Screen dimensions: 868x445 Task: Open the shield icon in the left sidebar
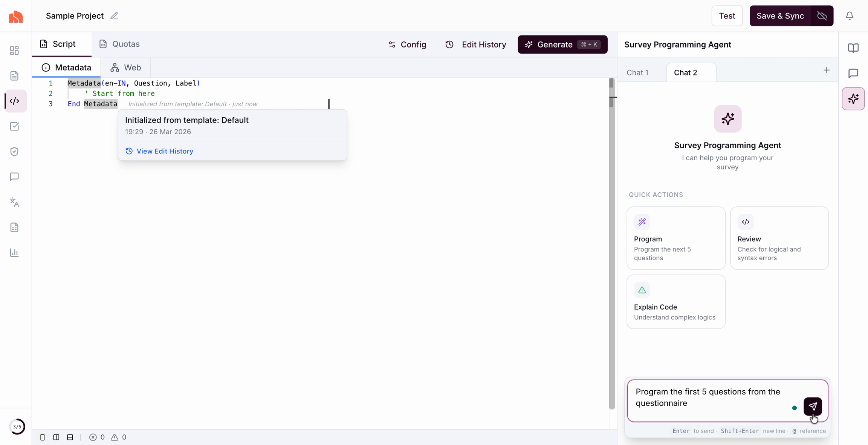(14, 152)
